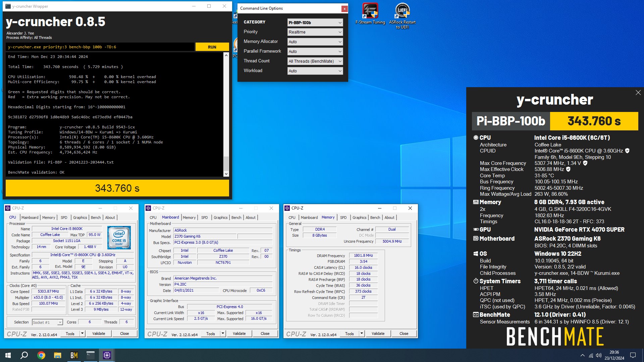Open Graphics tab in Mainboard CPU-Z window
The image size is (644, 362).
220,218
